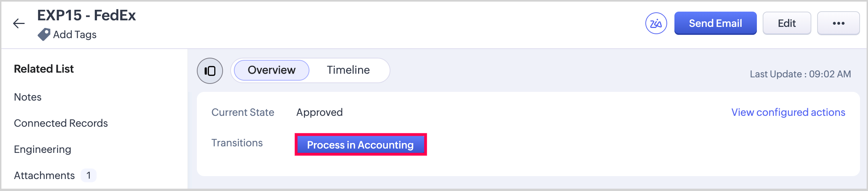Open Engineering in the Related List

(42, 150)
